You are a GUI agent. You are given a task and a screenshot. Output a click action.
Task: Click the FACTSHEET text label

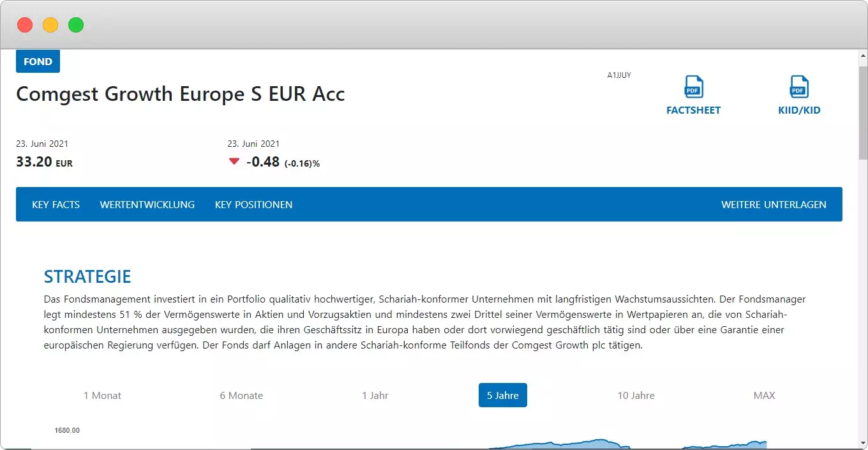pos(693,110)
